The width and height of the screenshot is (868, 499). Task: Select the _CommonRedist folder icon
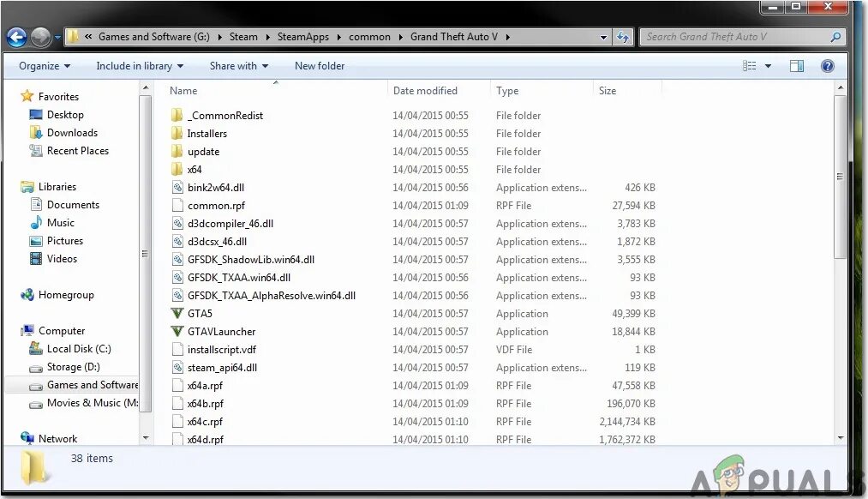pos(177,115)
